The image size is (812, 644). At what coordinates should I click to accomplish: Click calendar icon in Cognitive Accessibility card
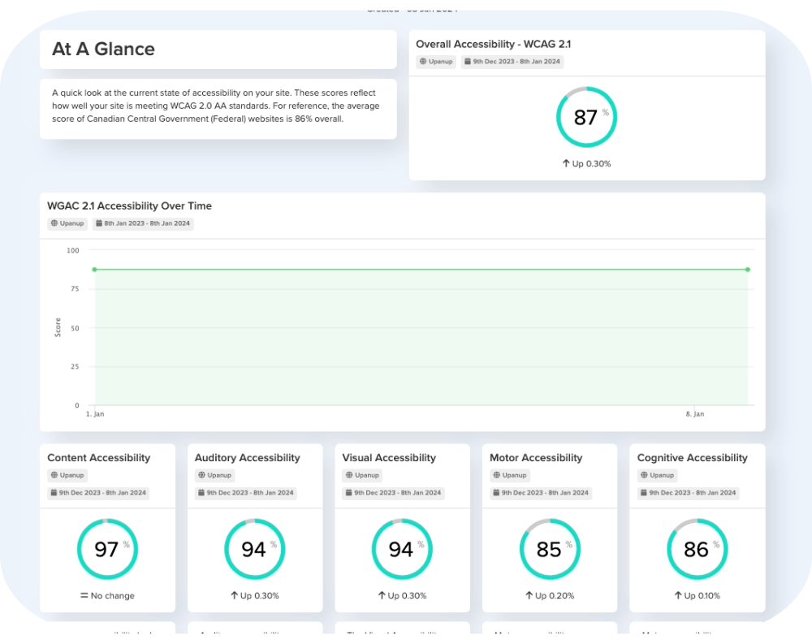(x=644, y=493)
